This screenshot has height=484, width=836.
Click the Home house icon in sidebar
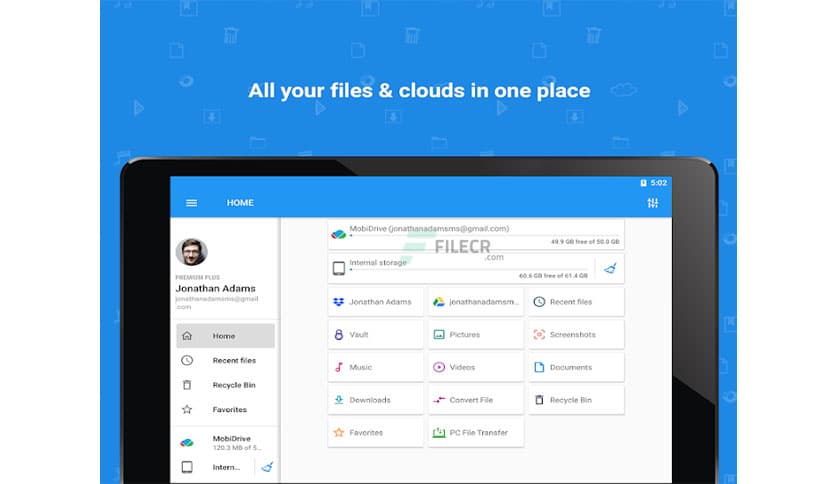187,336
